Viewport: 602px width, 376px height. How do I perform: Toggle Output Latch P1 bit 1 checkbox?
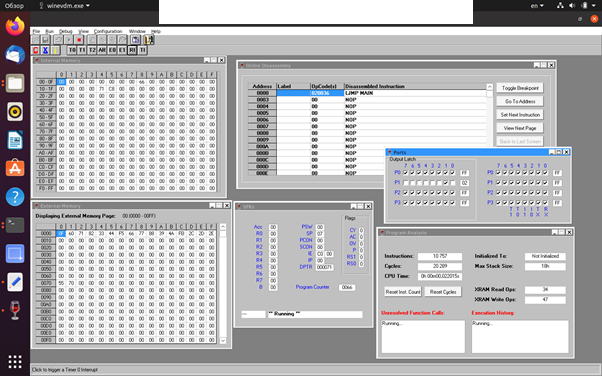point(446,183)
